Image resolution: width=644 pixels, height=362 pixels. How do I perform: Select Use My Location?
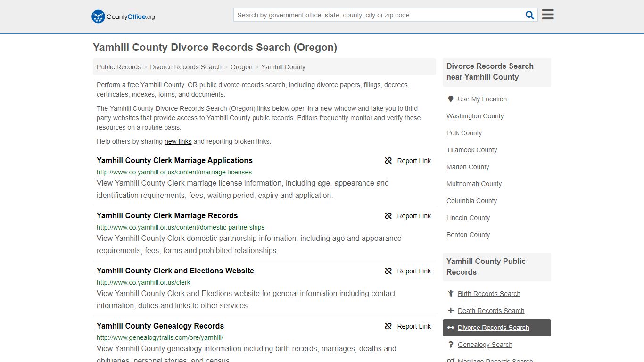pos(482,99)
